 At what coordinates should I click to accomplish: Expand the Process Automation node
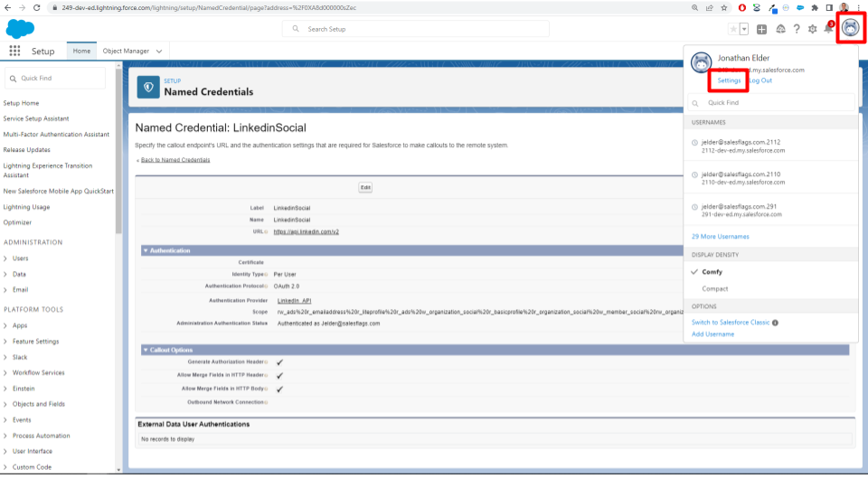[x=5, y=436]
